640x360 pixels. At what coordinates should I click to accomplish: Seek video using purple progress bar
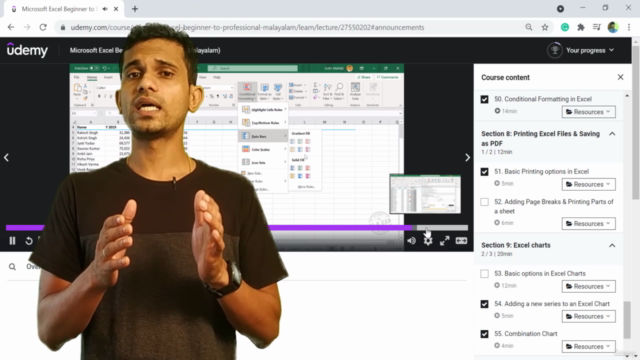(x=237, y=227)
